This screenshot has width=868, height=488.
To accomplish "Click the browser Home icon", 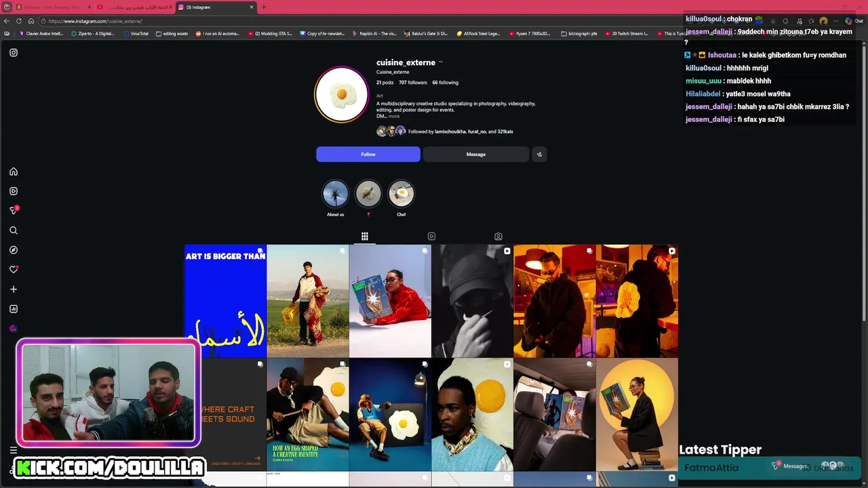I will coord(31,21).
